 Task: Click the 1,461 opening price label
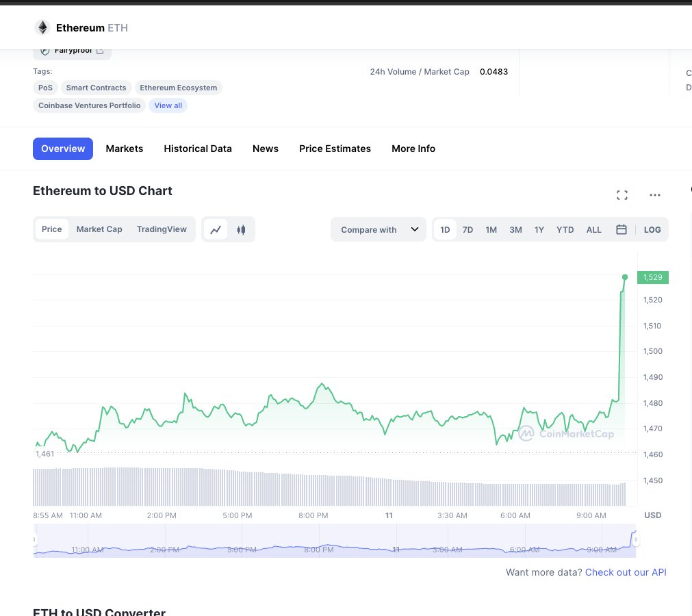[44, 454]
